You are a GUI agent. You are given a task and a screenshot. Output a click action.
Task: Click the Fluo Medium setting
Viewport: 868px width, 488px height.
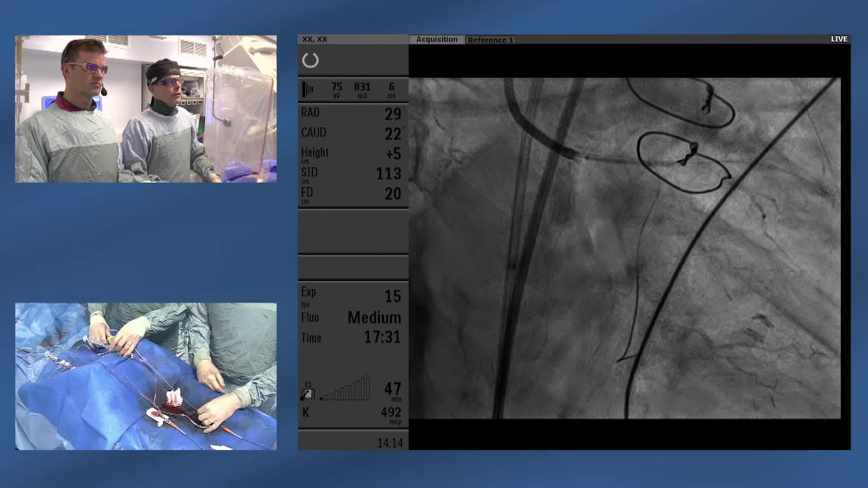[x=374, y=318]
